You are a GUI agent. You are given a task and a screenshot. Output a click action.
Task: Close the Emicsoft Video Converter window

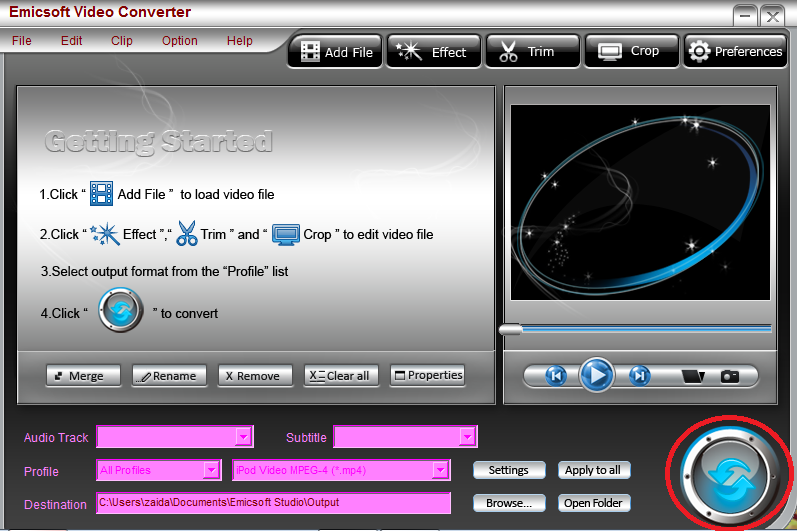coord(772,16)
